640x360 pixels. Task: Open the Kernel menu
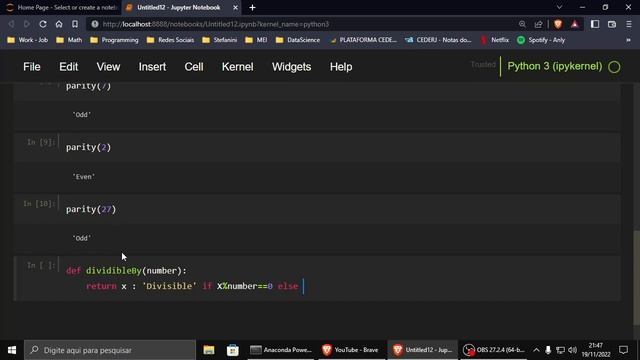(x=238, y=67)
